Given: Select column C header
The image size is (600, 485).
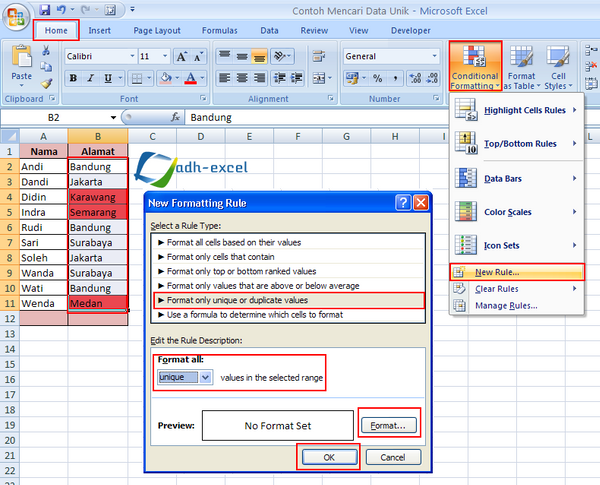Looking at the screenshot, I should point(152,136).
